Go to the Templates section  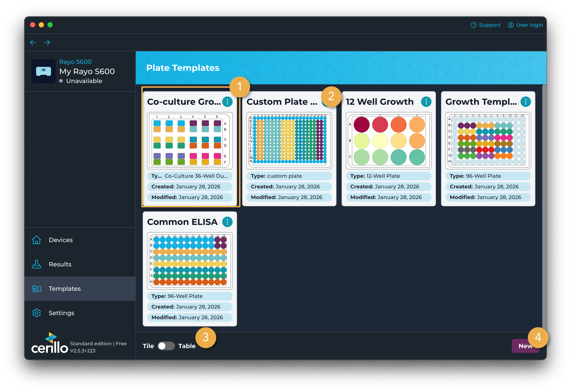point(65,289)
